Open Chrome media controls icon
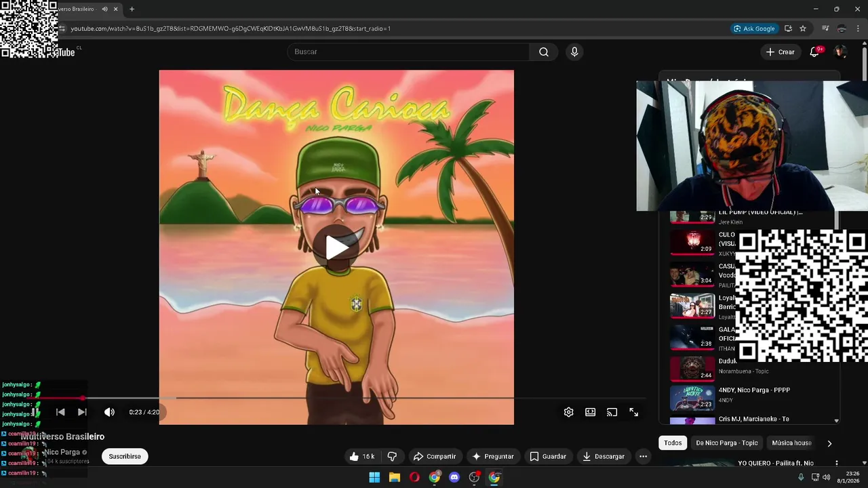Screen dimensions: 868x488 (825, 28)
